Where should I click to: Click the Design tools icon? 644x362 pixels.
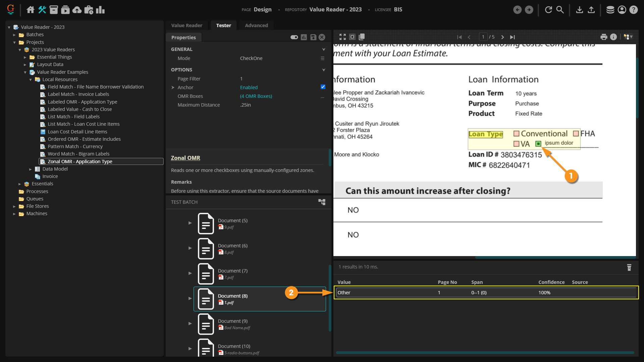click(42, 10)
